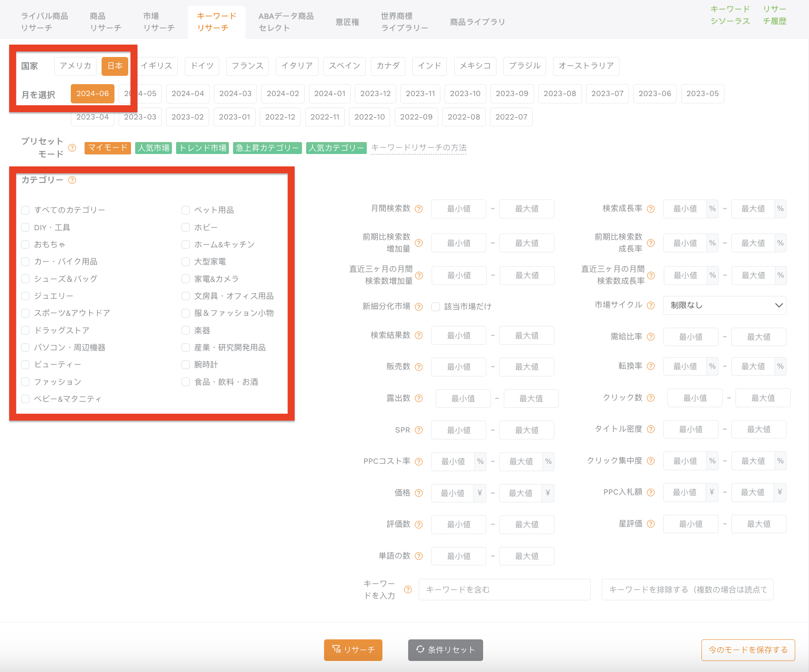Select the オーストラリア country button
This screenshot has height=672, width=809.
pos(586,66)
